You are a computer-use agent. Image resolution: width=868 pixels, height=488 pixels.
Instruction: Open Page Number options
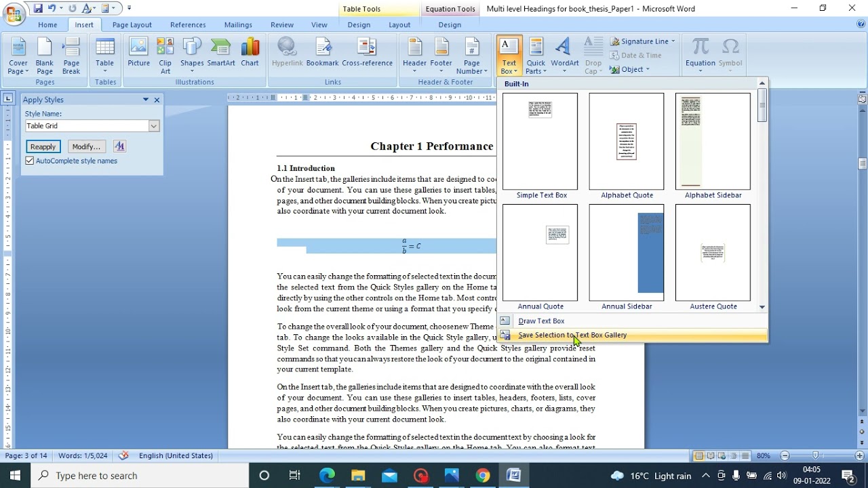click(472, 56)
